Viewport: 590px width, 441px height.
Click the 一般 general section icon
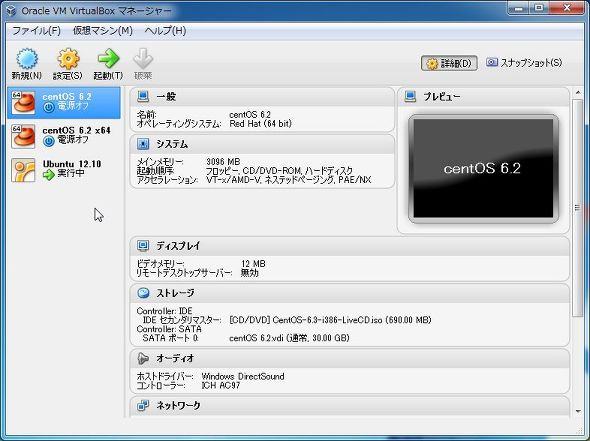click(x=143, y=96)
